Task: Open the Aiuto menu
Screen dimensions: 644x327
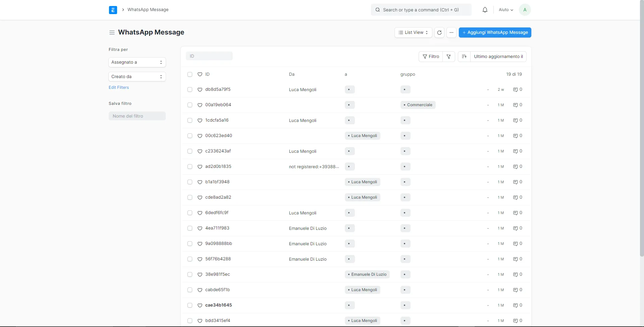Action: coord(506,10)
